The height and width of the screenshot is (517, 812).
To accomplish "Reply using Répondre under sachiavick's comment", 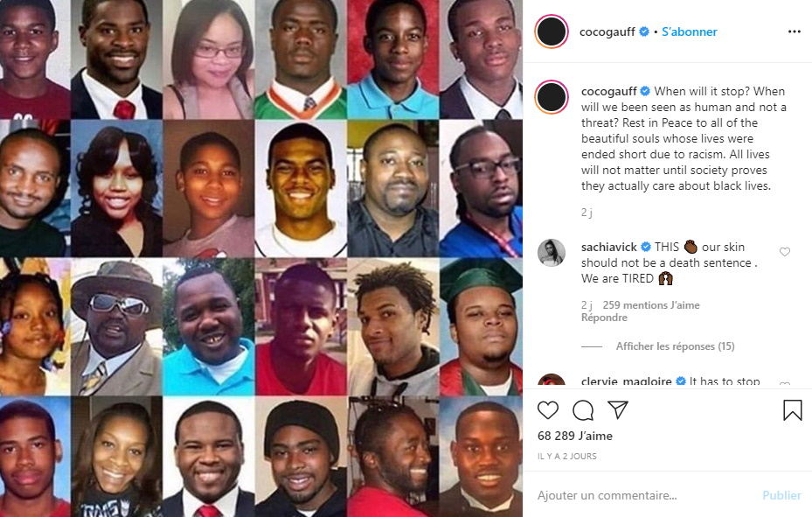I will point(604,318).
